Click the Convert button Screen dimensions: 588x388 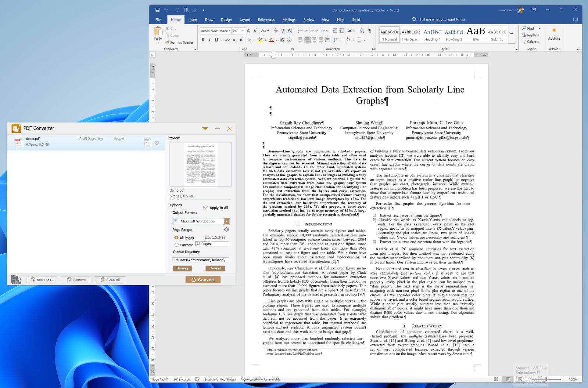(x=203, y=280)
